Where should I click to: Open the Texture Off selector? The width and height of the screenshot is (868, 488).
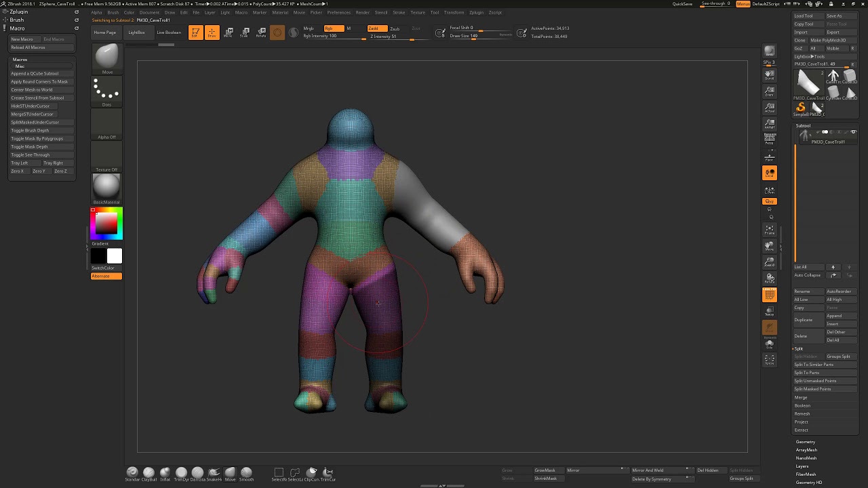[106, 157]
